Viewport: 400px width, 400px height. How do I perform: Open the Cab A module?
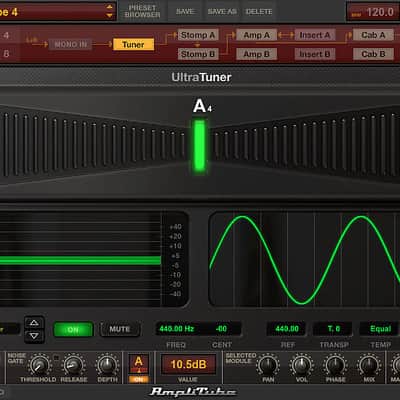tap(373, 35)
